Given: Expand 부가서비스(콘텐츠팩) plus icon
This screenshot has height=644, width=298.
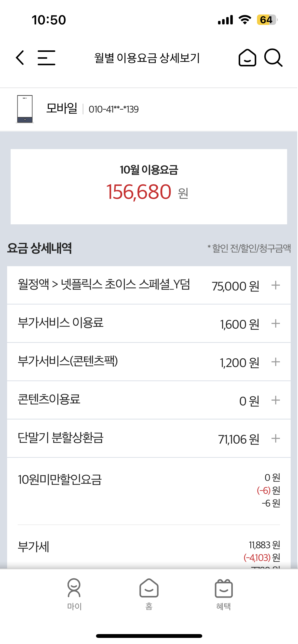Looking at the screenshot, I should (x=276, y=362).
